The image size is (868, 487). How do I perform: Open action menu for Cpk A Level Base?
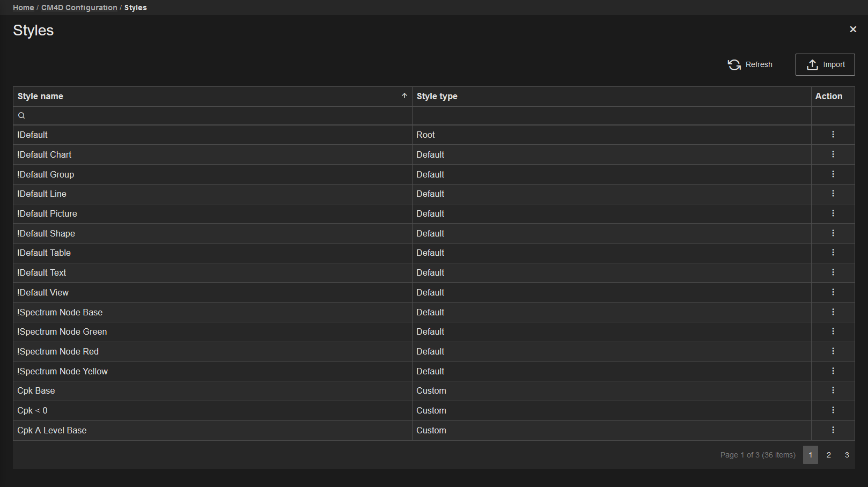click(x=833, y=430)
